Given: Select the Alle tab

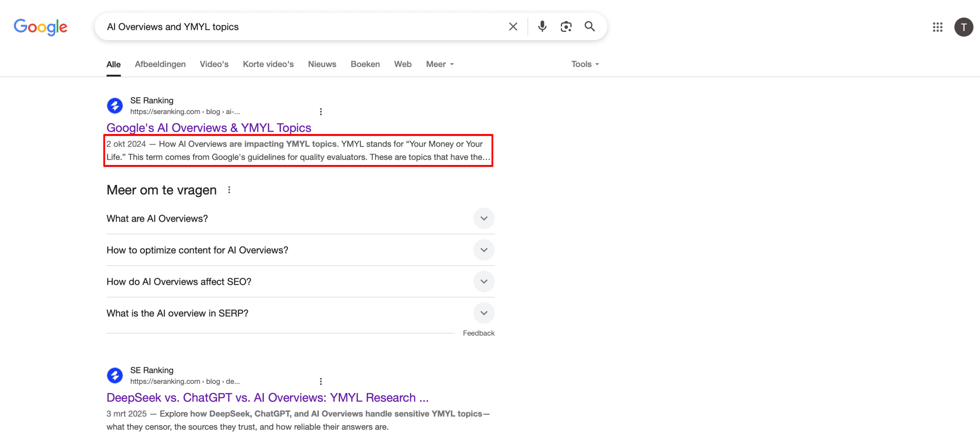Looking at the screenshot, I should point(113,64).
